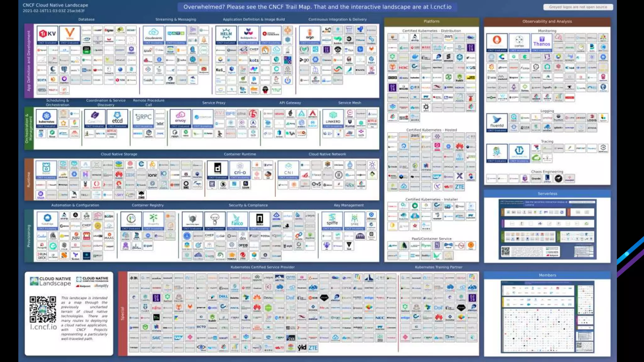Open the gRPC logo tile
Image resolution: width=644 pixels, height=362 pixels.
(x=143, y=118)
